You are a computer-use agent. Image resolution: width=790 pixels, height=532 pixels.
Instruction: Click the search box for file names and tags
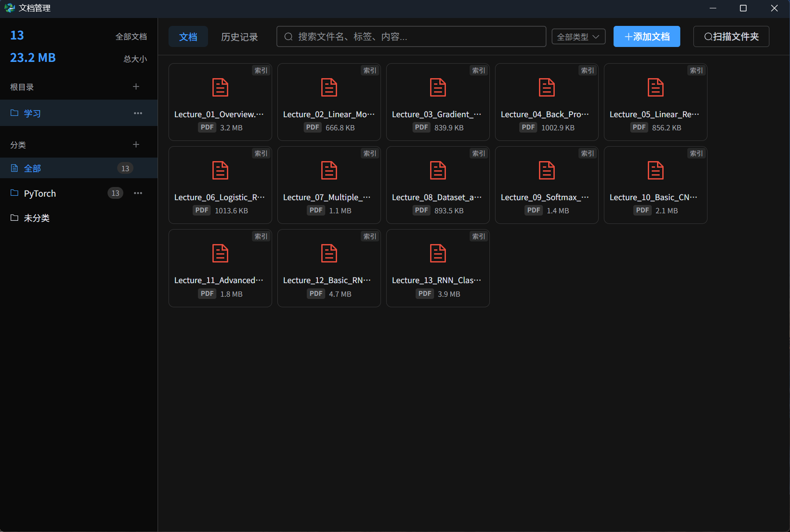pos(411,36)
